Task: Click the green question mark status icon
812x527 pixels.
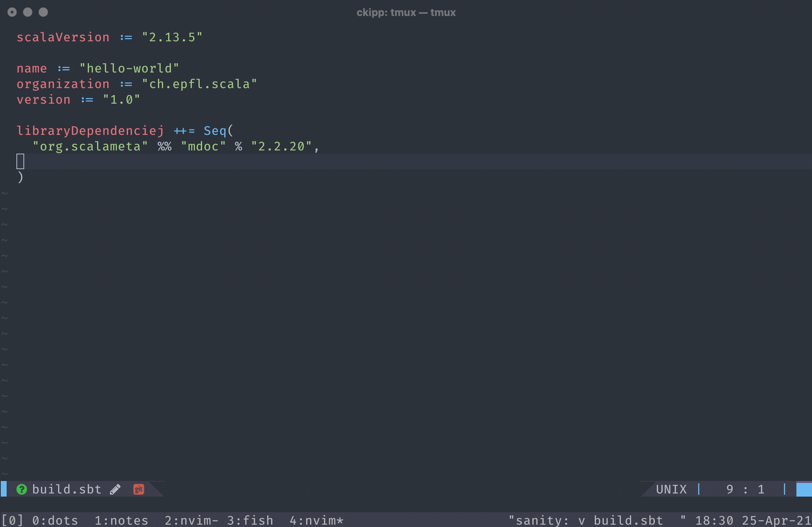Action: click(x=21, y=489)
